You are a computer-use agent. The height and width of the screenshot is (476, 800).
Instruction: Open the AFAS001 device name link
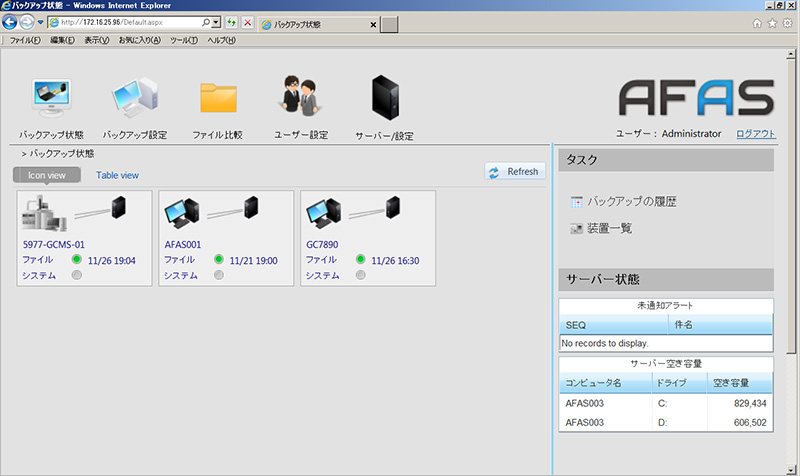point(183,244)
